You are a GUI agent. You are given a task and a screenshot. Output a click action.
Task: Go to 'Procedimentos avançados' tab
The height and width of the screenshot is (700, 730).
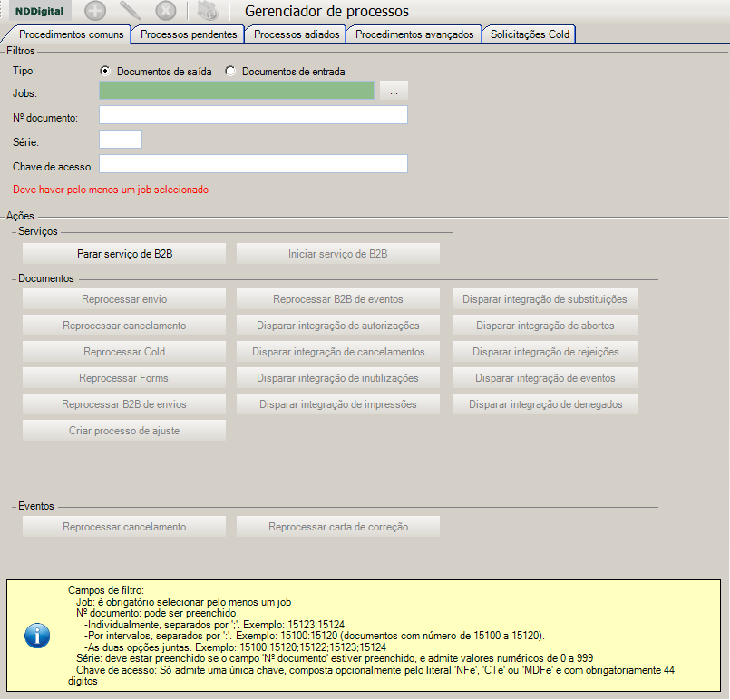(x=414, y=34)
